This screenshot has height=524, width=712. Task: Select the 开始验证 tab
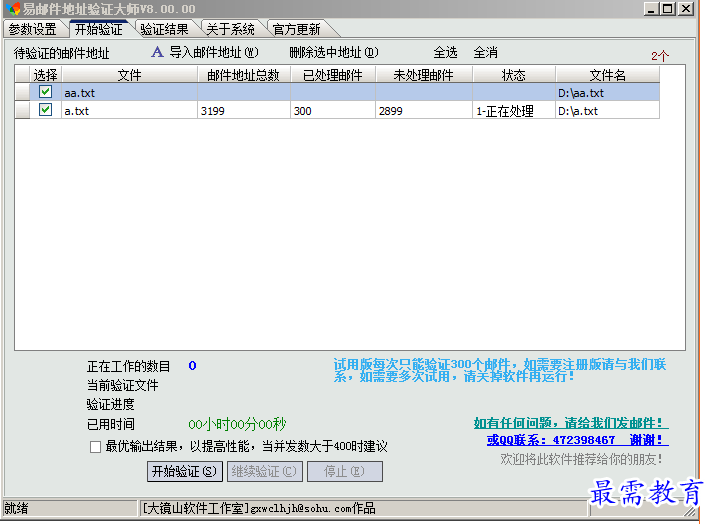coord(99,29)
